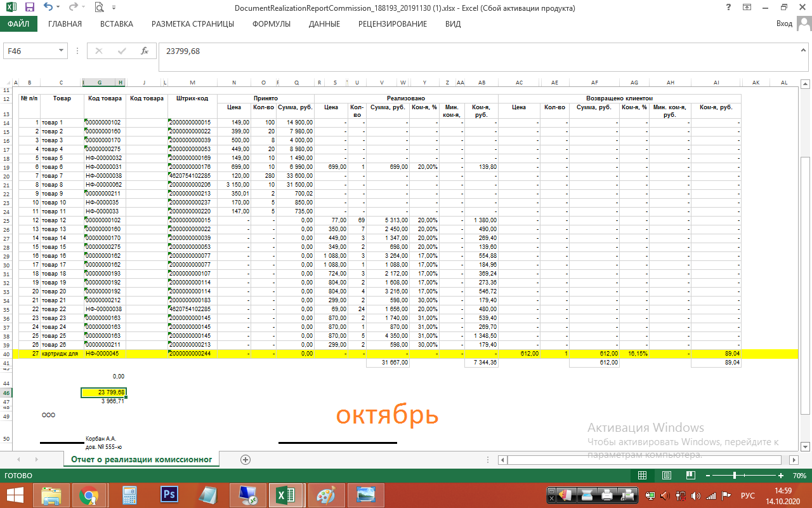
Task: Switch to Page Break Preview icon
Action: (691, 476)
